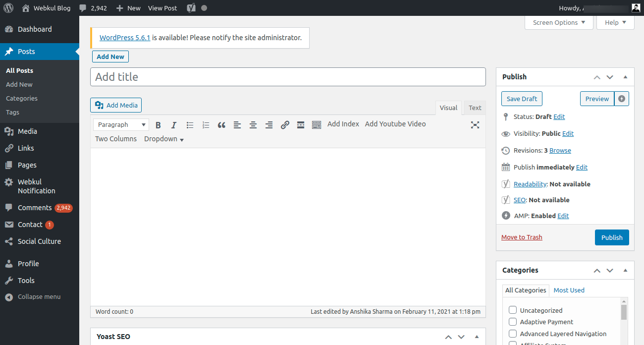Align text left

(x=237, y=125)
